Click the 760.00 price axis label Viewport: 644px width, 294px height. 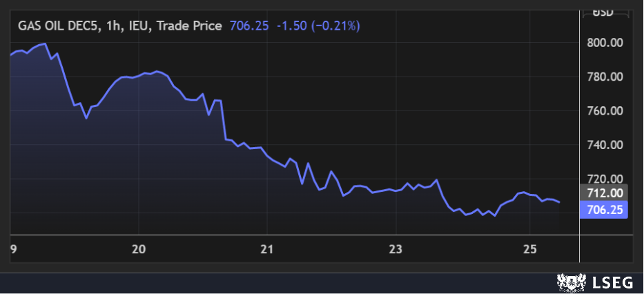(x=605, y=111)
